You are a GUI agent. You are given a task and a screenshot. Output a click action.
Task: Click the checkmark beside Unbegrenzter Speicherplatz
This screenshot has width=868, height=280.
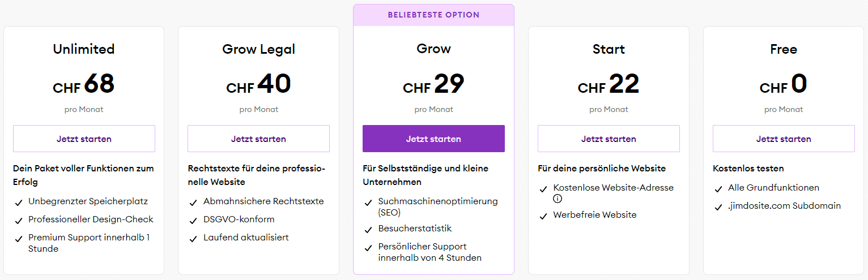pos(18,202)
